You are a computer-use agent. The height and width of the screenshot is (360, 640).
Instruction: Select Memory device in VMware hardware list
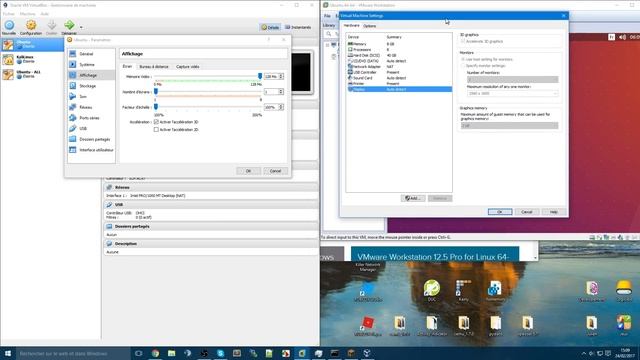tap(399, 44)
